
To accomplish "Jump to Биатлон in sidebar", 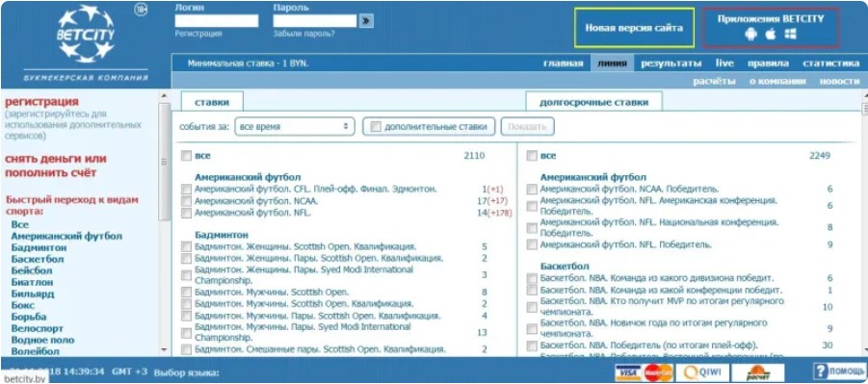I will [32, 282].
